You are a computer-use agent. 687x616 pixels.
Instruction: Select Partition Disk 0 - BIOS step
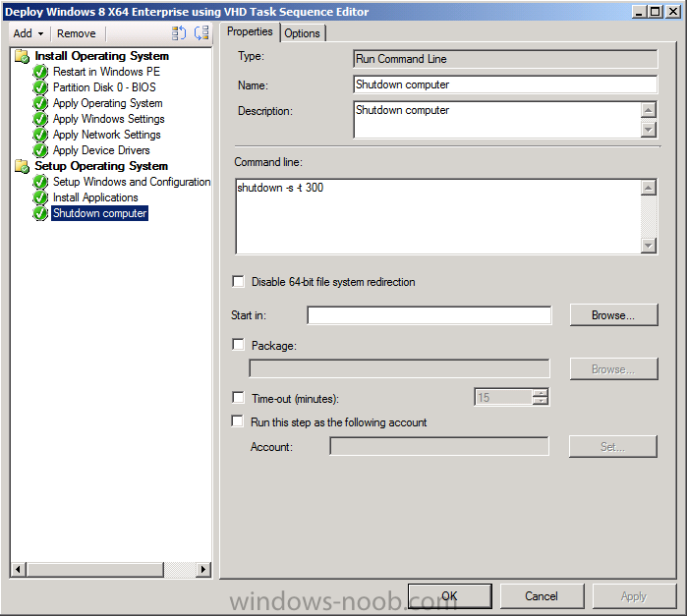tap(104, 87)
